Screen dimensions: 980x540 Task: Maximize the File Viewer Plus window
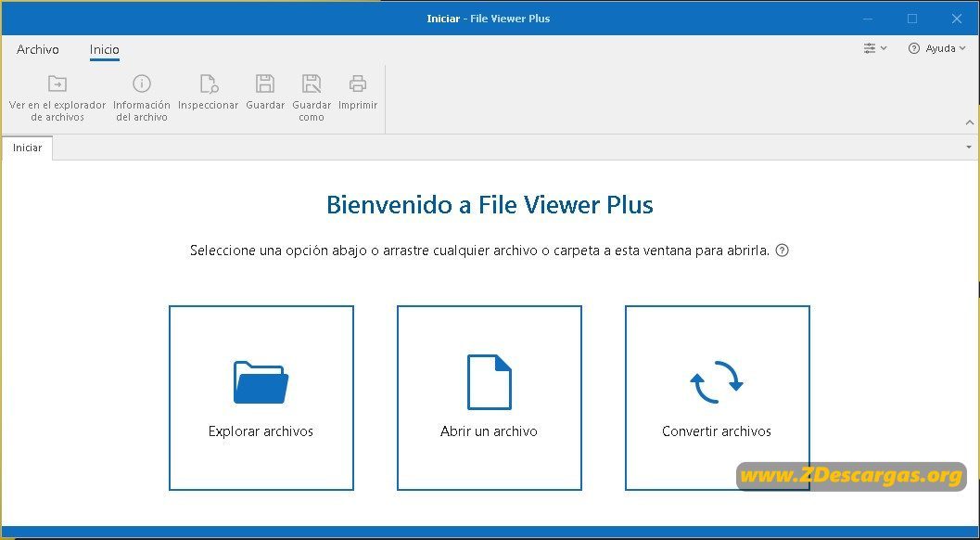(912, 19)
